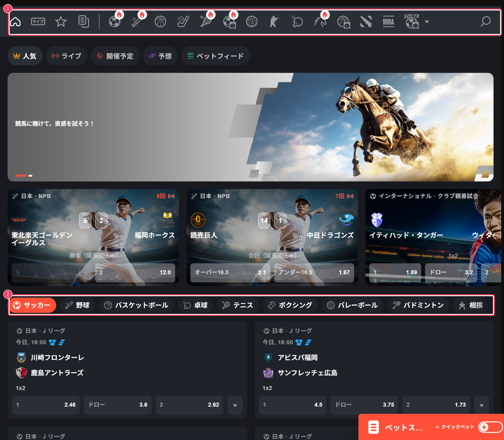Select the basketball icon in top bar
The height and width of the screenshot is (440, 504).
(x=160, y=22)
